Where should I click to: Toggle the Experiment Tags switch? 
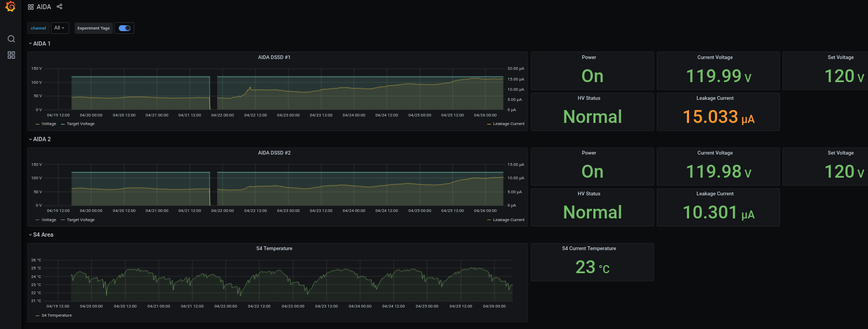[125, 28]
